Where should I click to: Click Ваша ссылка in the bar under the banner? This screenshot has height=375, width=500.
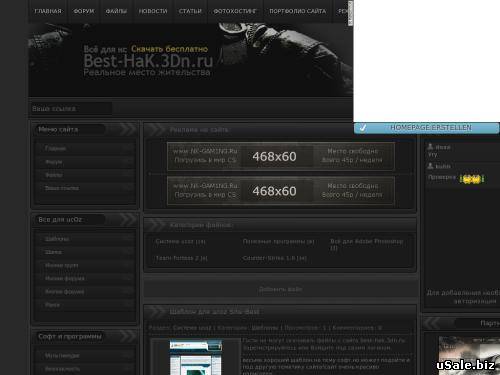click(54, 109)
